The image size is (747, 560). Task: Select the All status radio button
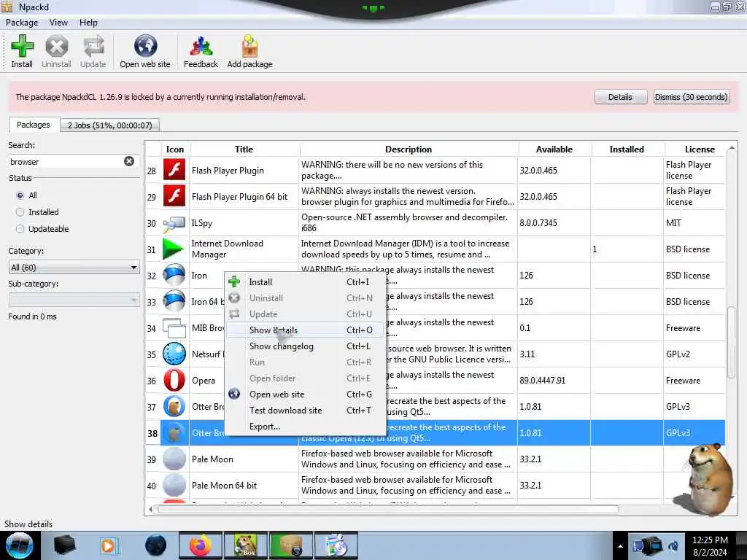coord(20,195)
